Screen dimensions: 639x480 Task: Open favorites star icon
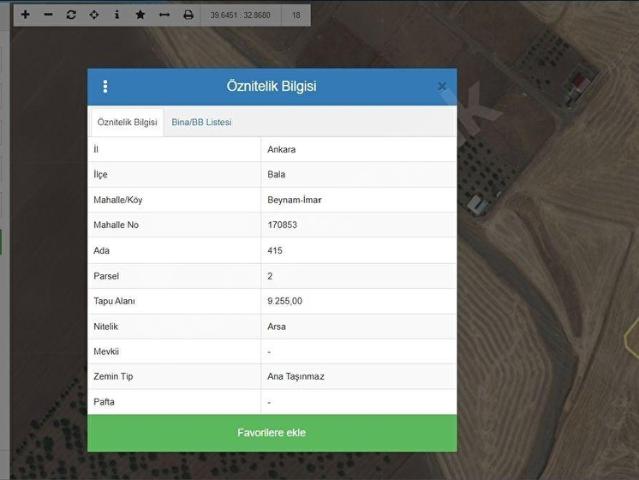140,15
